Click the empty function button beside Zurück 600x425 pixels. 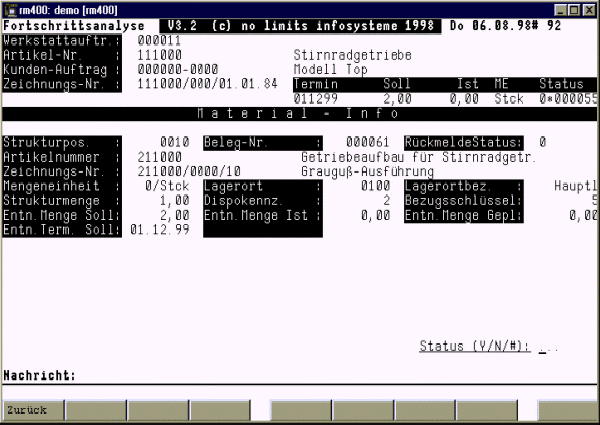point(94,410)
